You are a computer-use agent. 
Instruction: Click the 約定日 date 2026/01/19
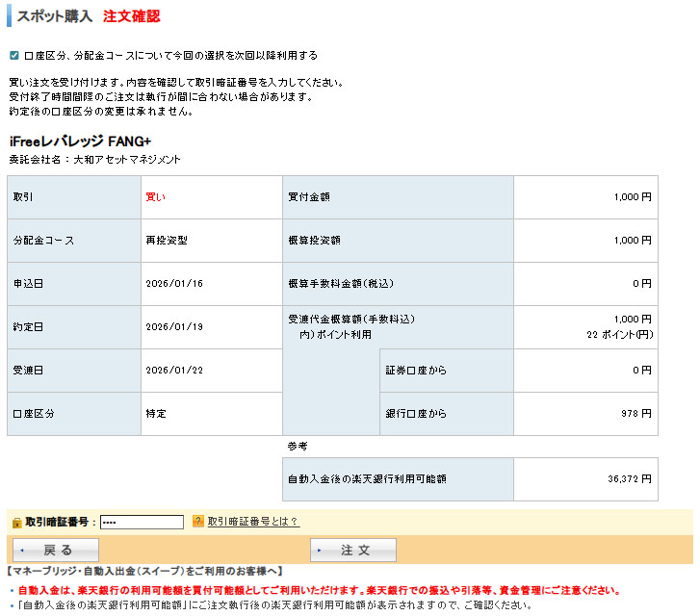[174, 327]
